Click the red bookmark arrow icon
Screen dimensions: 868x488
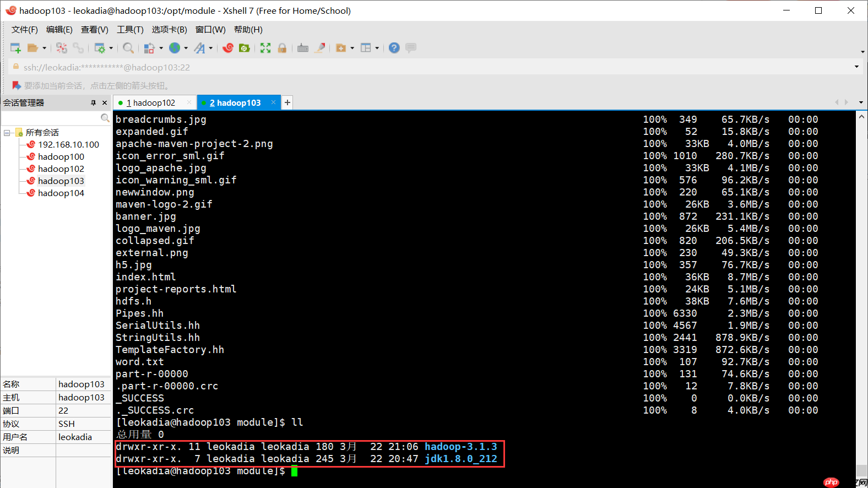click(17, 85)
